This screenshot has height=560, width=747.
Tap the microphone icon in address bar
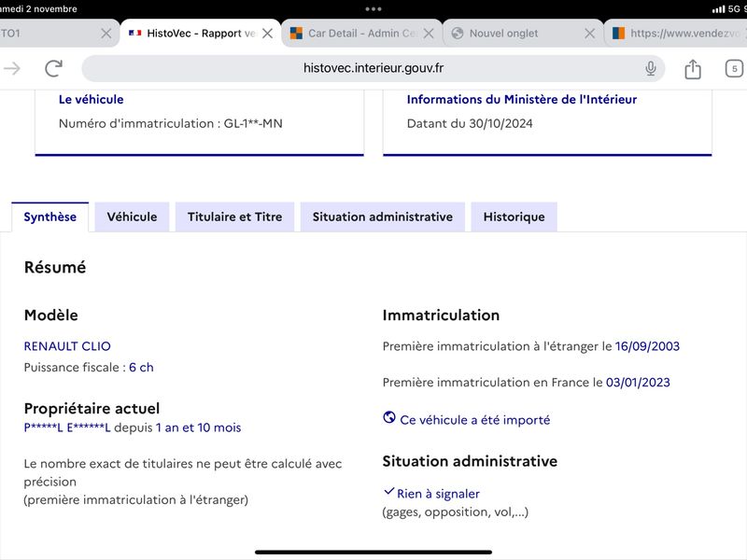650,68
